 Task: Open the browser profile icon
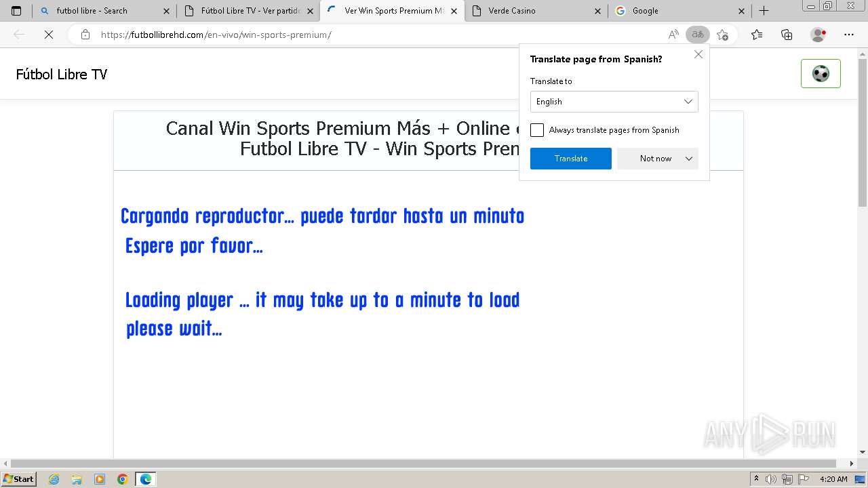click(x=818, y=35)
